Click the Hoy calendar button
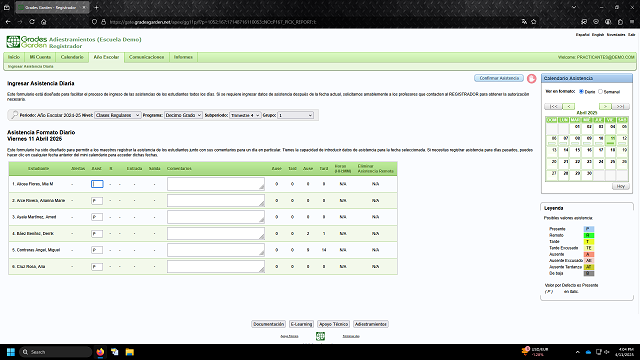This screenshot has height=360, width=640. [x=620, y=186]
